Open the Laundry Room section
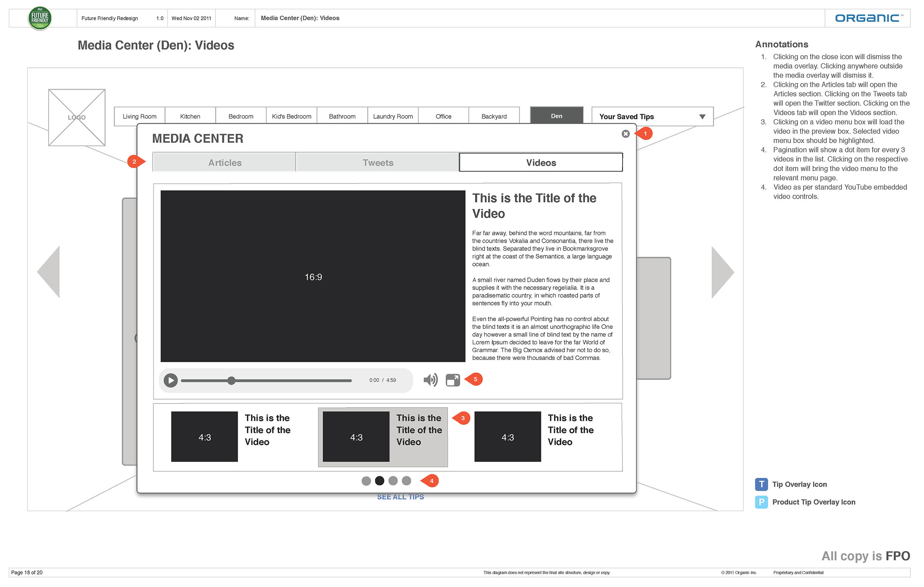This screenshot has height=587, width=924. (x=393, y=116)
